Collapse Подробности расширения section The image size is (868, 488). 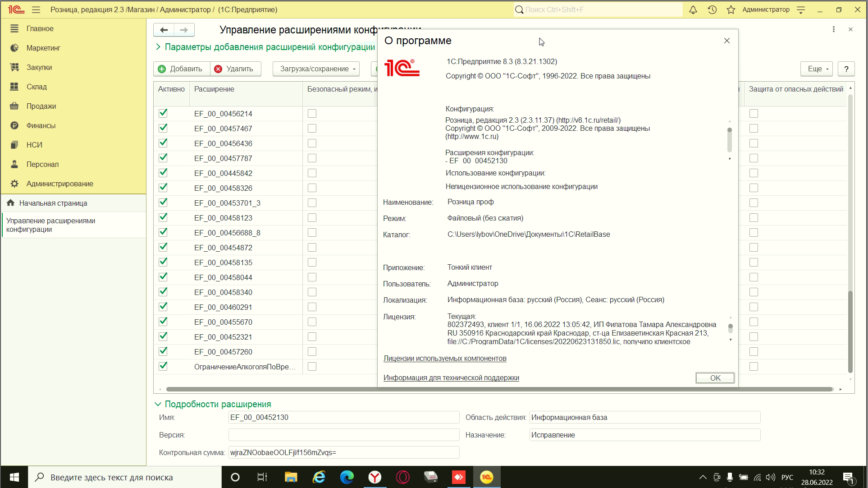[213, 404]
